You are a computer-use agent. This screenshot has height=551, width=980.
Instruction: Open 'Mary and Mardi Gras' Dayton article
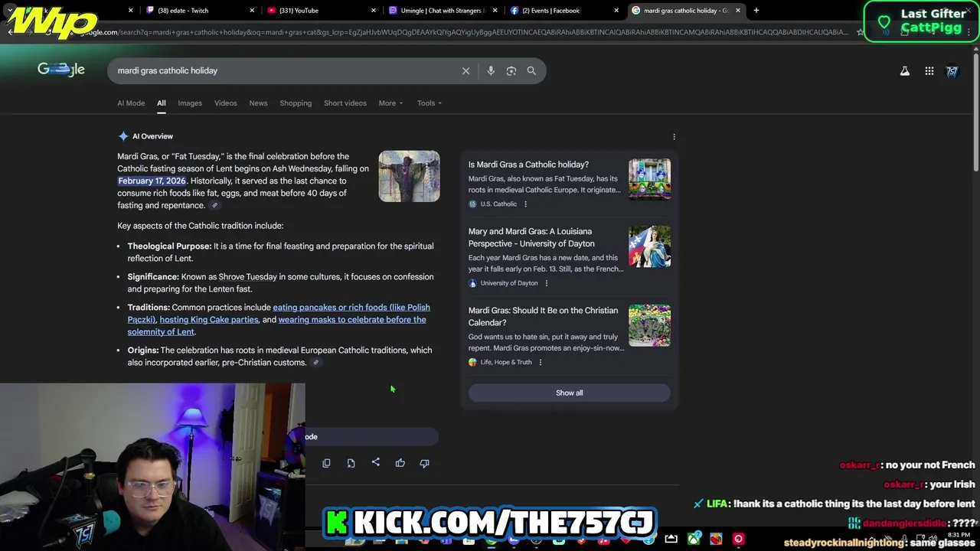point(531,237)
